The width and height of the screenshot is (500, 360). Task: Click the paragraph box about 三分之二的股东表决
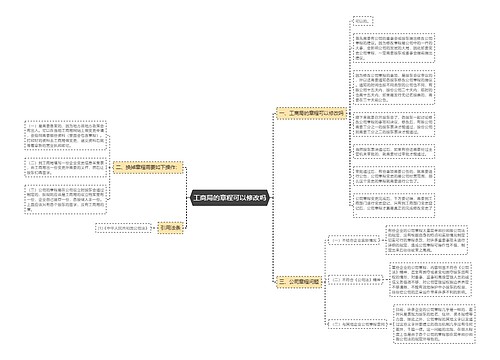pyautogui.click(x=394, y=124)
